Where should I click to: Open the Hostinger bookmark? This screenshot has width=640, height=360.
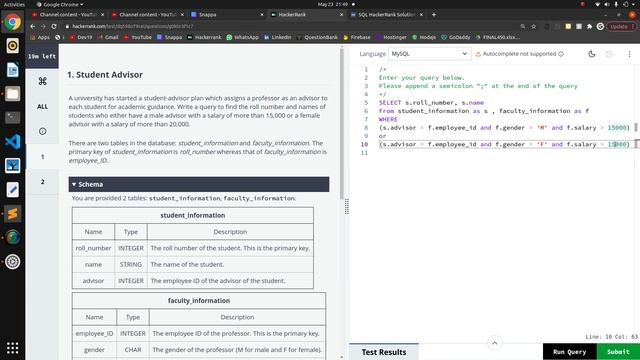391,37
